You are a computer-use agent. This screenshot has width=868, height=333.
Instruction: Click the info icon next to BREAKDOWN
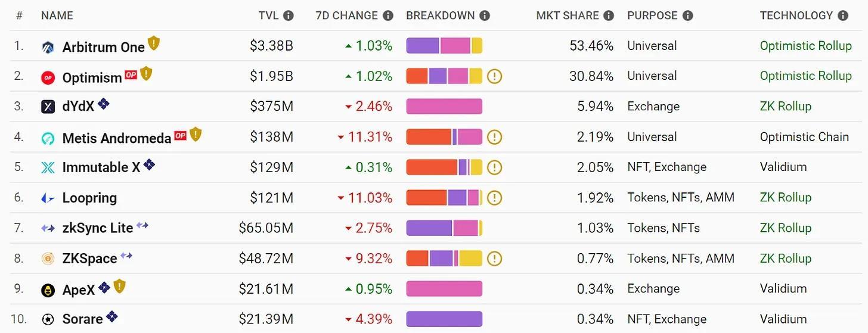[485, 15]
